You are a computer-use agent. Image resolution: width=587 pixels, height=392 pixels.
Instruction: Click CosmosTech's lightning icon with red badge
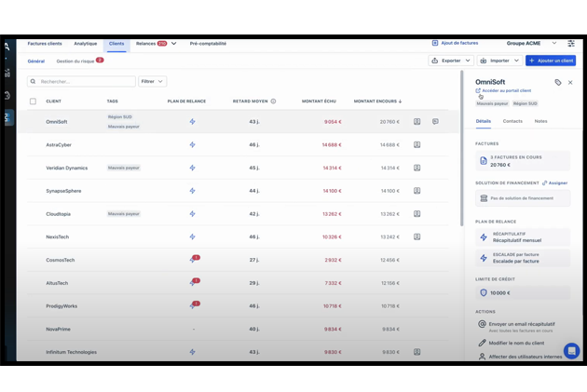pos(193,261)
